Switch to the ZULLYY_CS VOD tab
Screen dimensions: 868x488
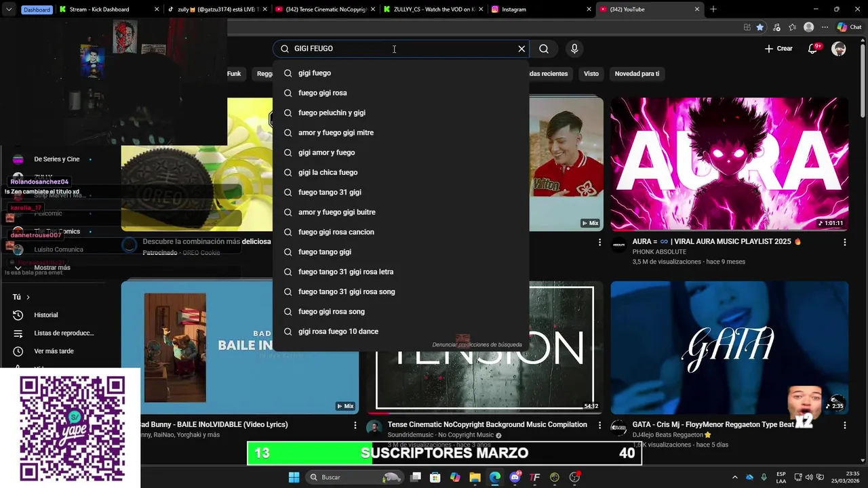click(433, 9)
